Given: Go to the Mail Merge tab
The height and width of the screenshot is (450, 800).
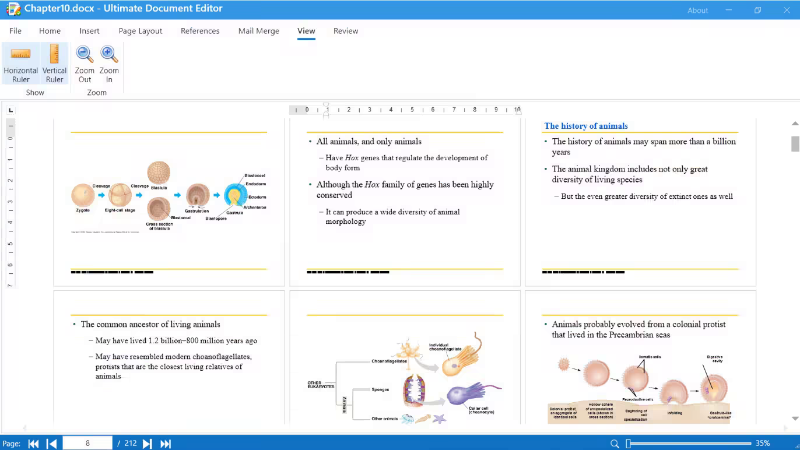Looking at the screenshot, I should coord(258,31).
